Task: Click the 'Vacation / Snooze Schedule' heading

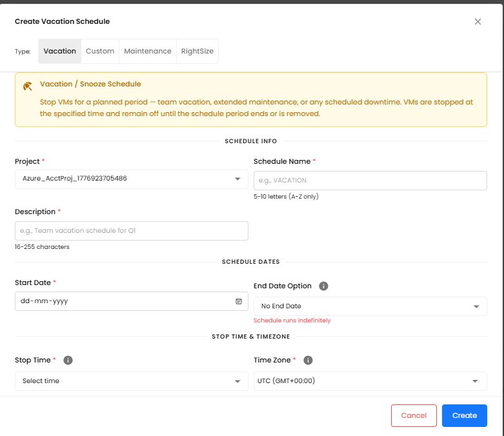Action: [x=90, y=84]
